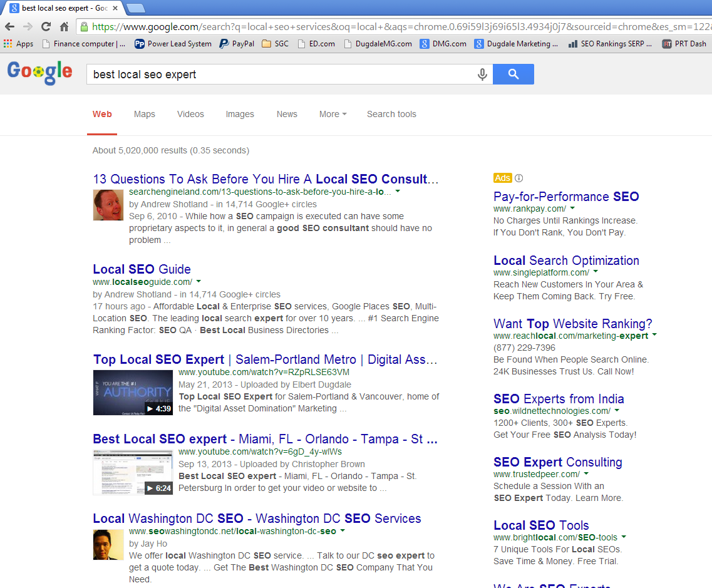Open the PRT Dash bookmark

(x=684, y=44)
